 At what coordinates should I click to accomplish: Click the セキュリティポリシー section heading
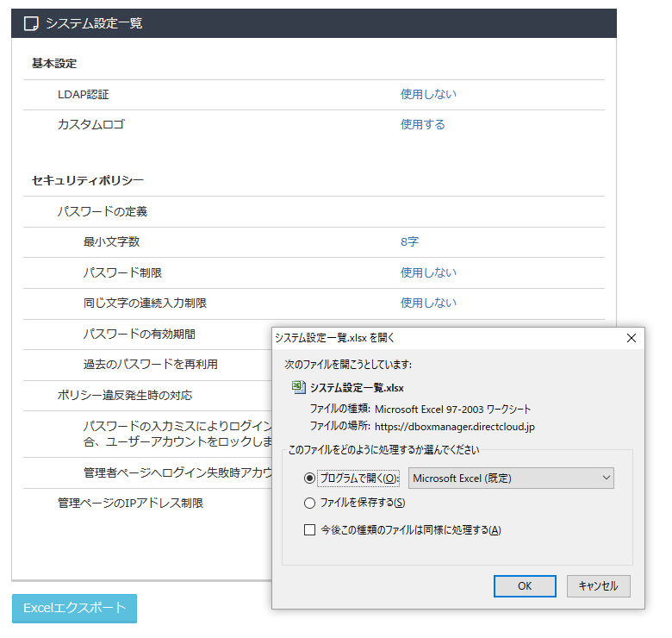pyautogui.click(x=87, y=180)
